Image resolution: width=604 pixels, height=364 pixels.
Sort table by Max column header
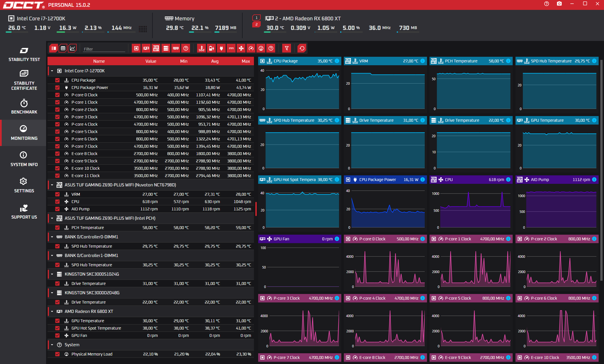point(245,61)
